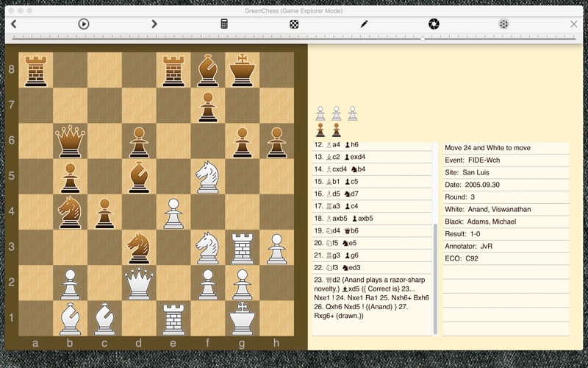This screenshot has width=588, height=368.
Task: Select the white pawn on b2
Action: click(x=70, y=284)
